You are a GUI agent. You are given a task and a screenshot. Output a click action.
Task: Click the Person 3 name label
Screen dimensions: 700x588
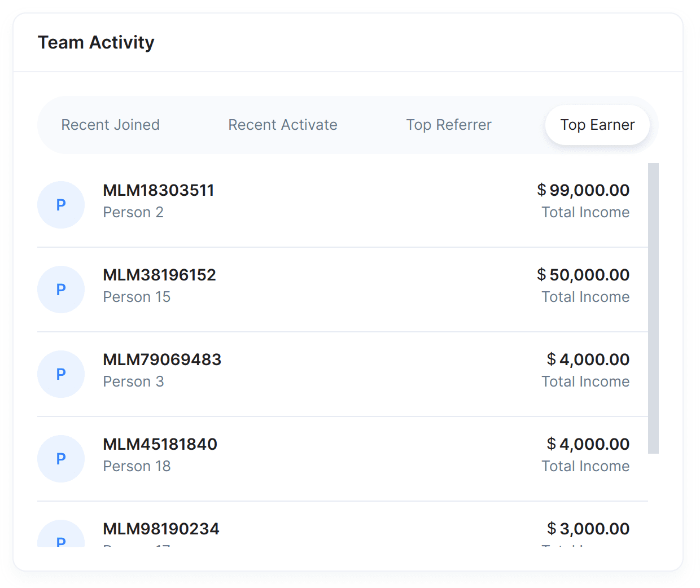[134, 381]
